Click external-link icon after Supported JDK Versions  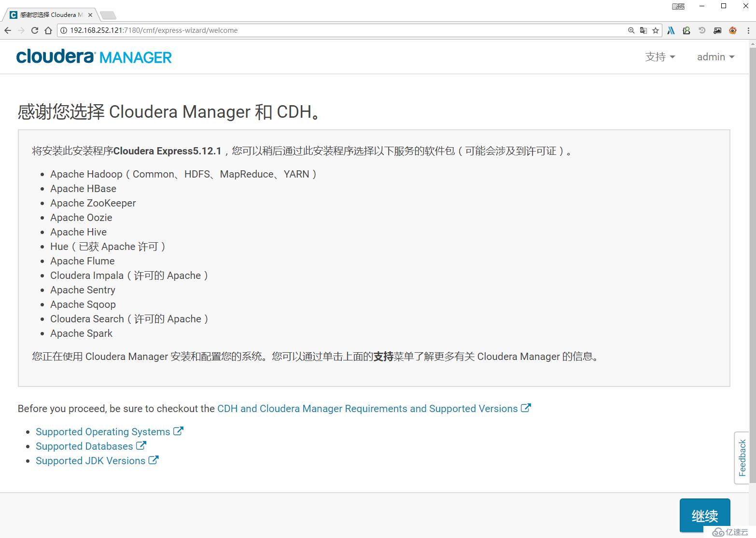[x=153, y=460]
